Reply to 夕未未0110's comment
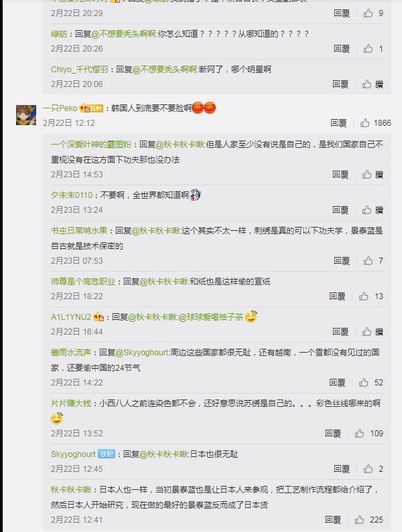This screenshot has width=402, height=532. coord(340,210)
